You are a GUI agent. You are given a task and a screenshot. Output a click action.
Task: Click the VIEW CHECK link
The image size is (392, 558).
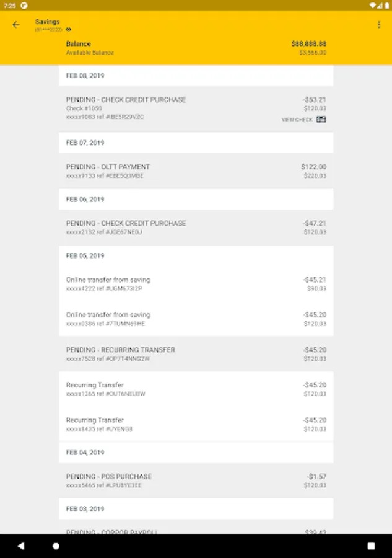pos(297,120)
